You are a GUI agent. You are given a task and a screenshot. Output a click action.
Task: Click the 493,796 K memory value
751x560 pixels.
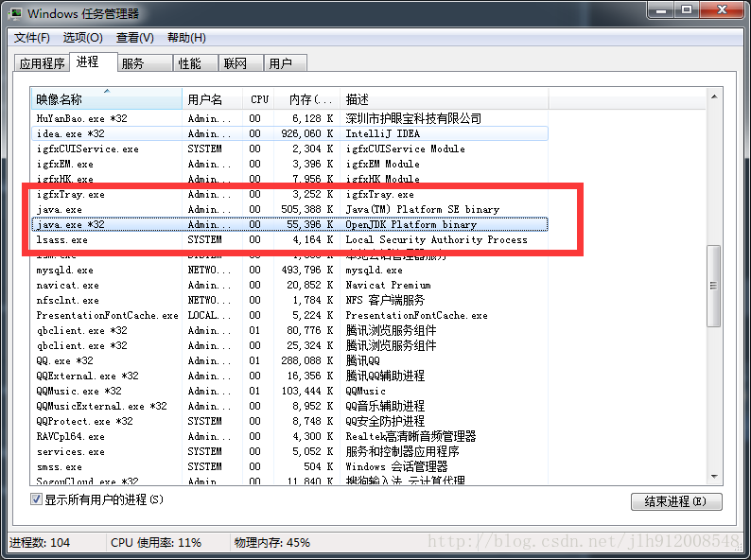coord(307,271)
